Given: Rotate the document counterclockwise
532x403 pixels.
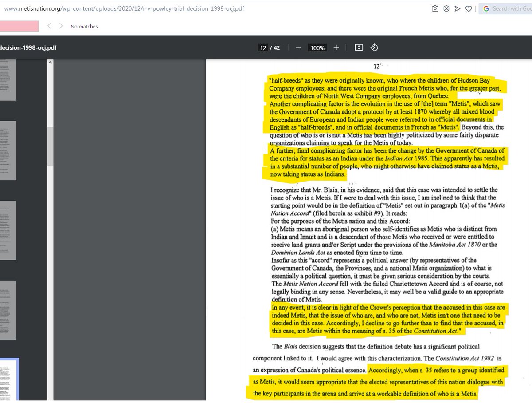Looking at the screenshot, I should 374,47.
